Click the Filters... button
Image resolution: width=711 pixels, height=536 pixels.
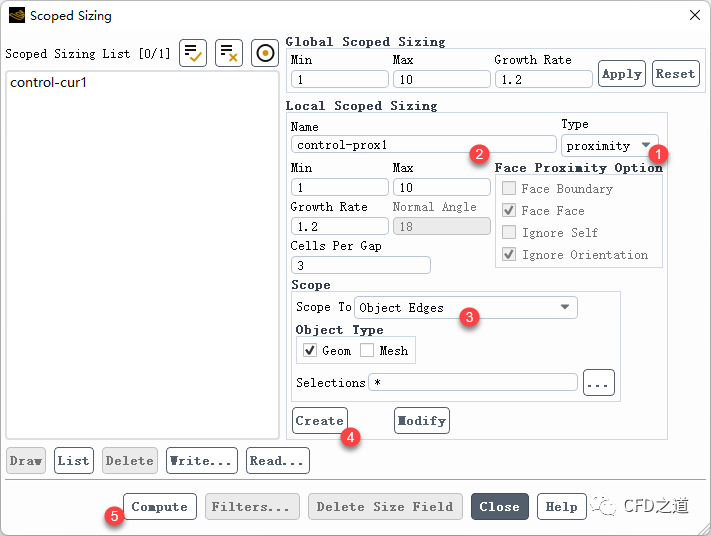pyautogui.click(x=252, y=506)
